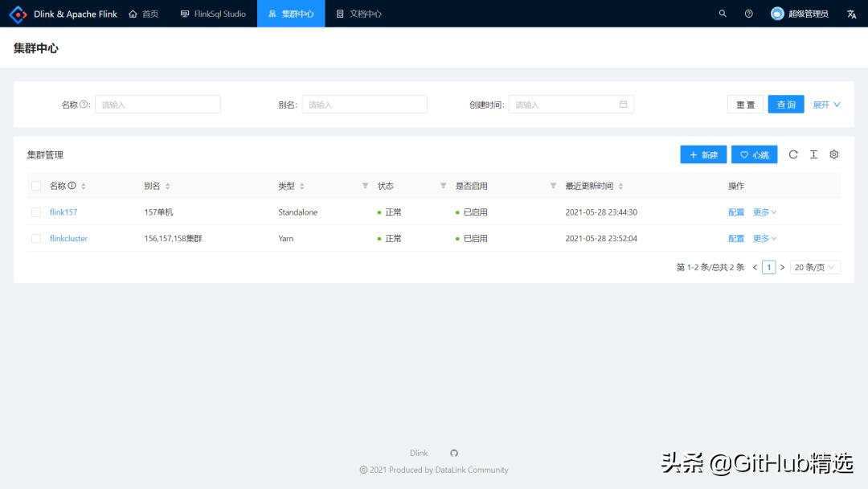Click the 心跳 heartbeat button
The width and height of the screenshot is (868, 489).
pyautogui.click(x=754, y=154)
